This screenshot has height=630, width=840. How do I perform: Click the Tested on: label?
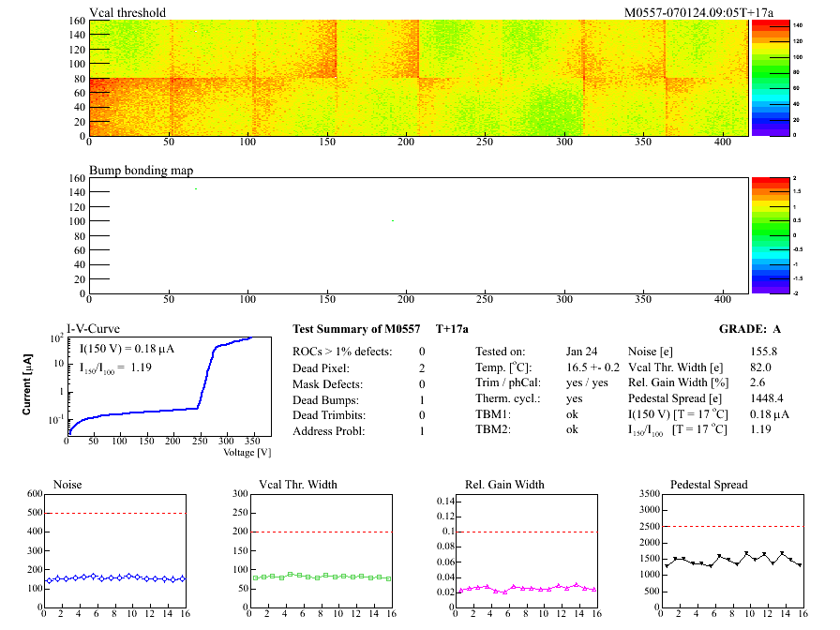tap(501, 350)
